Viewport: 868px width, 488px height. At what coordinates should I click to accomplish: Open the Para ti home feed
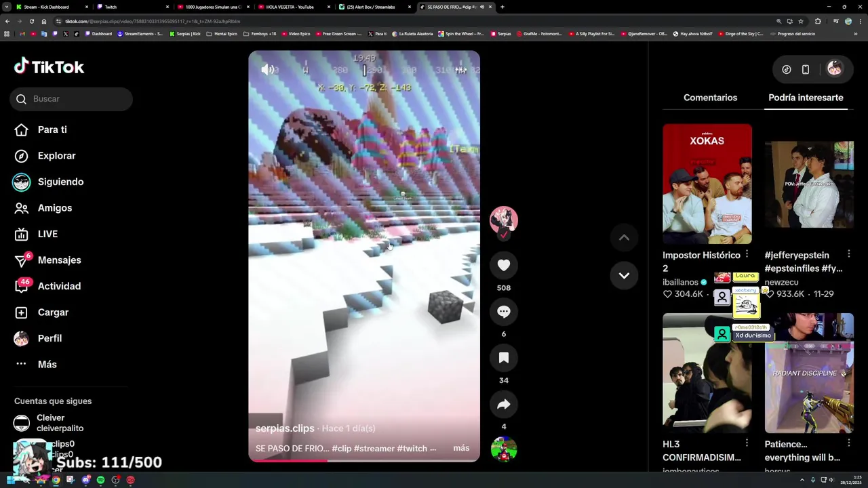click(41, 129)
